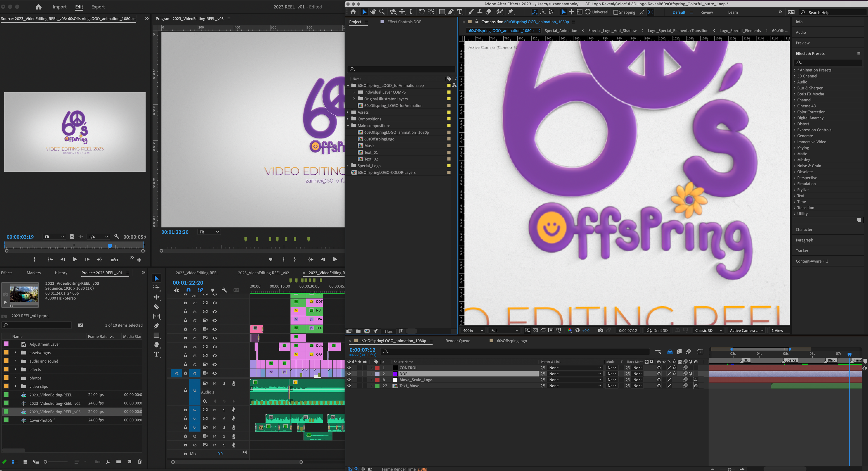Switch to Premiere Export tab
Screen dimensions: 868x471
coord(98,7)
